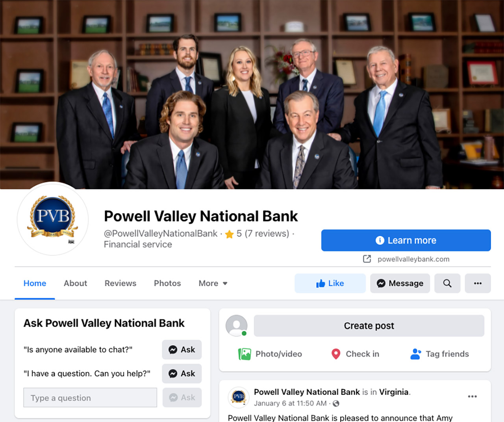Click the PVB profile logo picture
Image resolution: width=504 pixels, height=422 pixels.
(x=53, y=219)
